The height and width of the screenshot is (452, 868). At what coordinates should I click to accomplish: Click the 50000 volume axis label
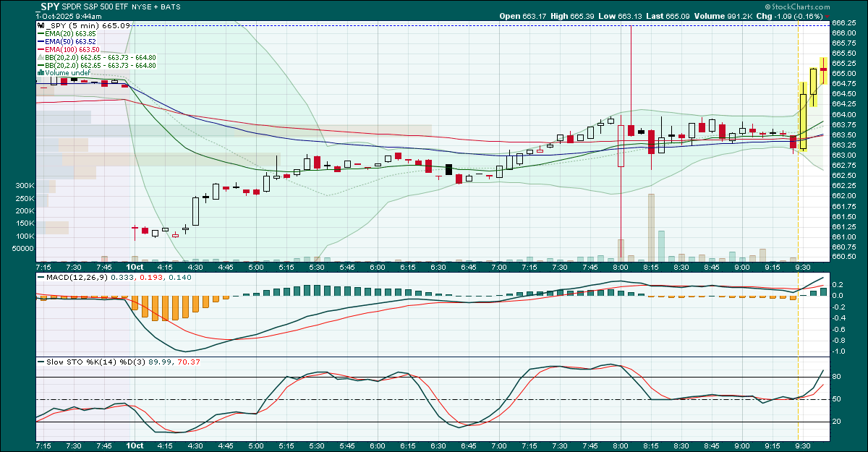[22, 248]
